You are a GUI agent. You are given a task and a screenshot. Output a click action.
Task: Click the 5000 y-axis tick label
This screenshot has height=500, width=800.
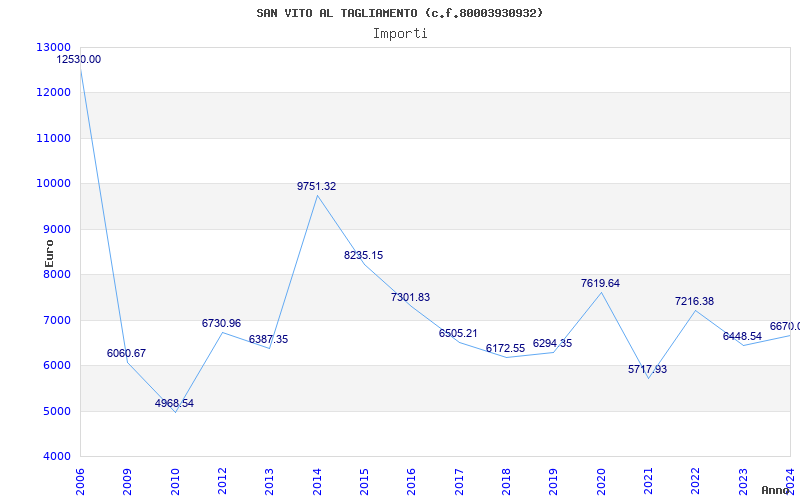[x=56, y=411]
